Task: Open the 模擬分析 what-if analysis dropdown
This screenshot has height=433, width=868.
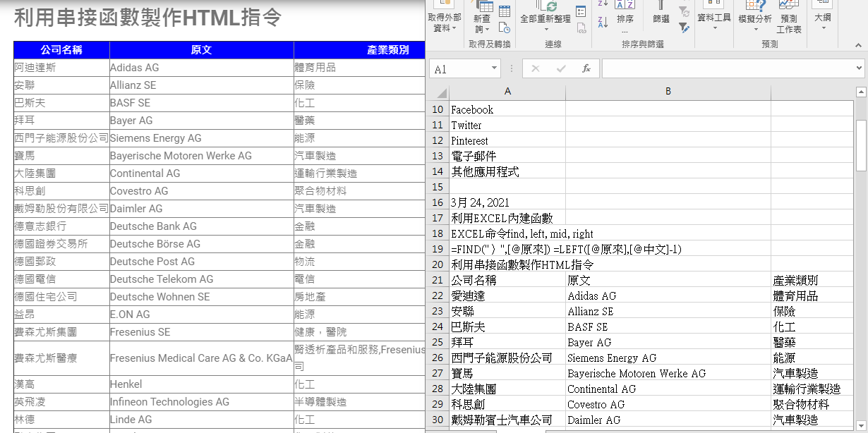Action: point(755,17)
